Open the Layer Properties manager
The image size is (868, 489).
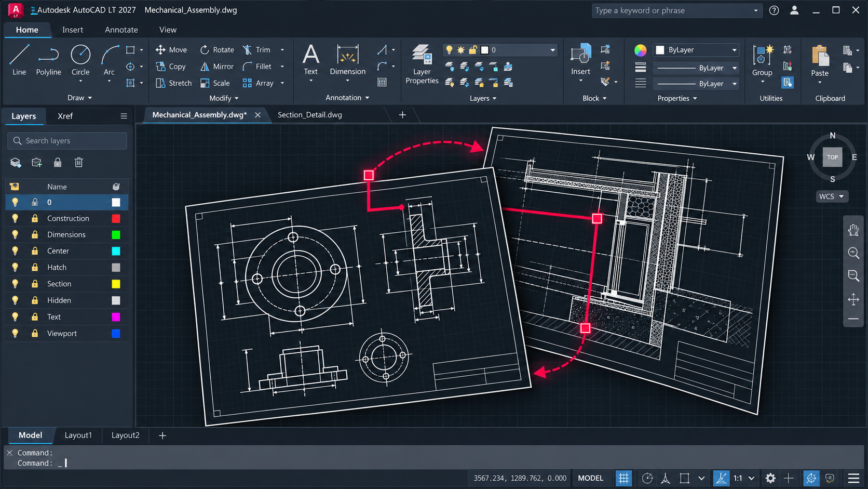(422, 64)
